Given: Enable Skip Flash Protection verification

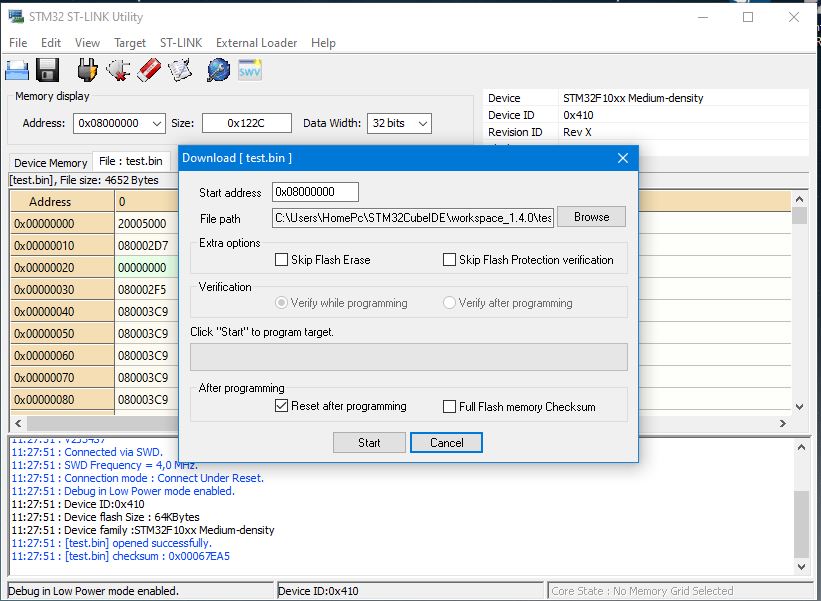Looking at the screenshot, I should coord(449,260).
